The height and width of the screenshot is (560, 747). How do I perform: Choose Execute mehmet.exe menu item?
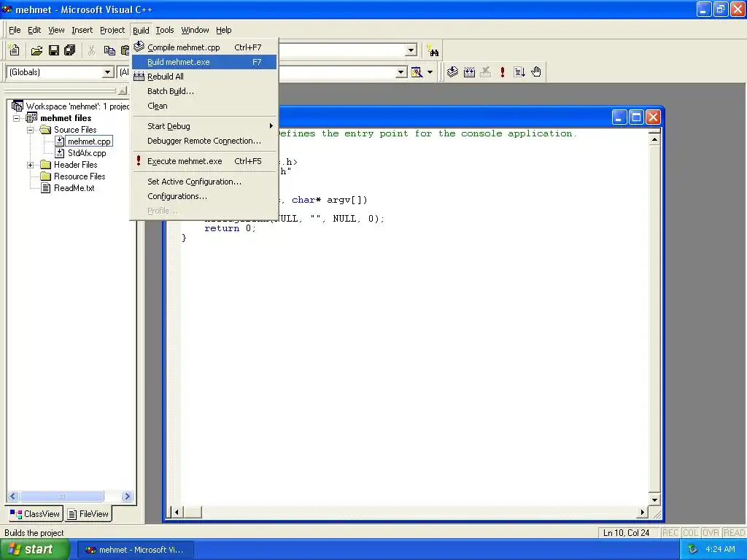point(204,161)
